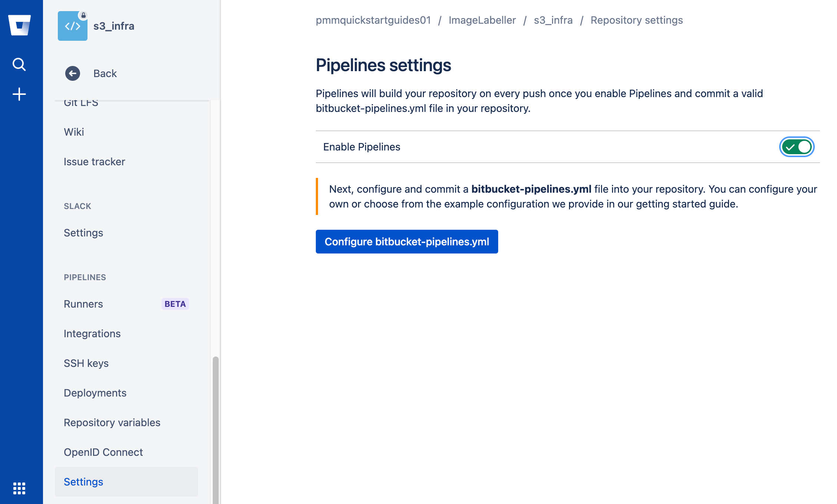Select Integrations under Pipelines section
The height and width of the screenshot is (504, 837).
pyautogui.click(x=92, y=334)
